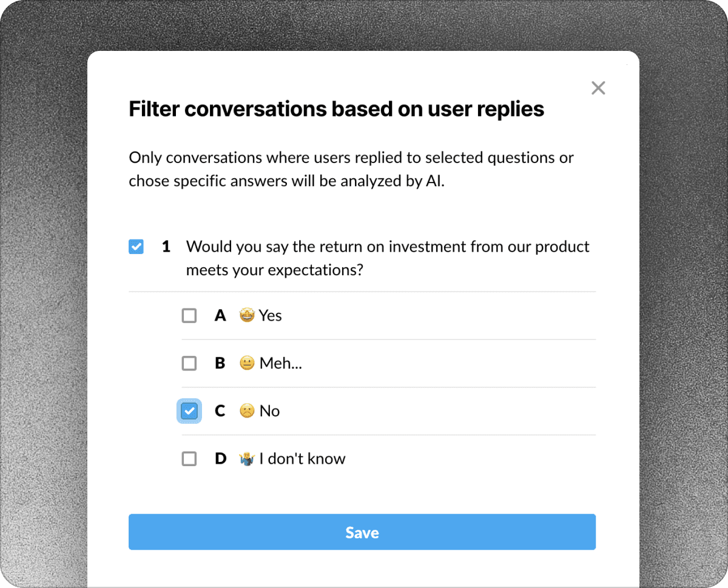
Task: Click the bold letter D label
Action: [x=220, y=458]
